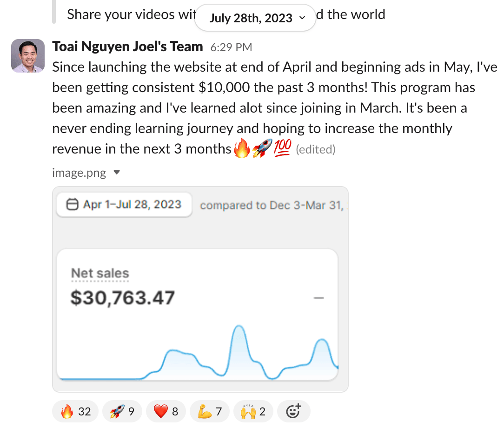This screenshot has width=504, height=428.
Task: Click the flexed bicep reaction
Action: click(209, 411)
